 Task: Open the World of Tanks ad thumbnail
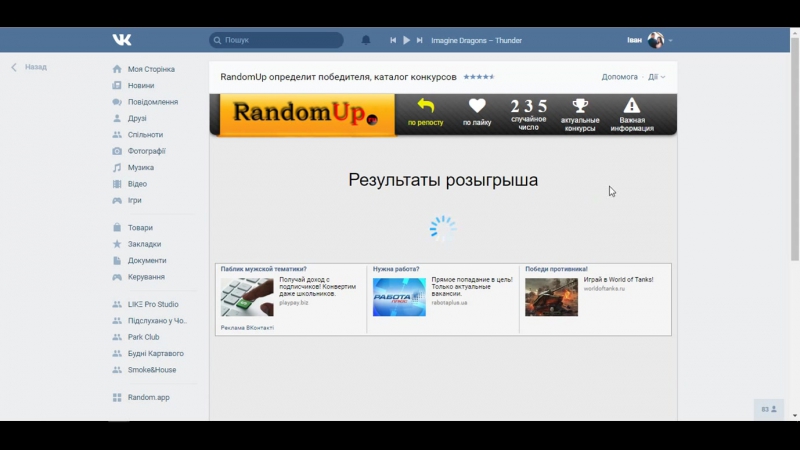(551, 297)
